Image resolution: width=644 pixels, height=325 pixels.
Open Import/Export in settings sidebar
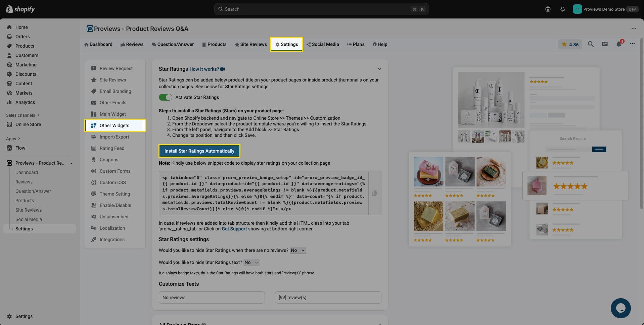click(114, 137)
